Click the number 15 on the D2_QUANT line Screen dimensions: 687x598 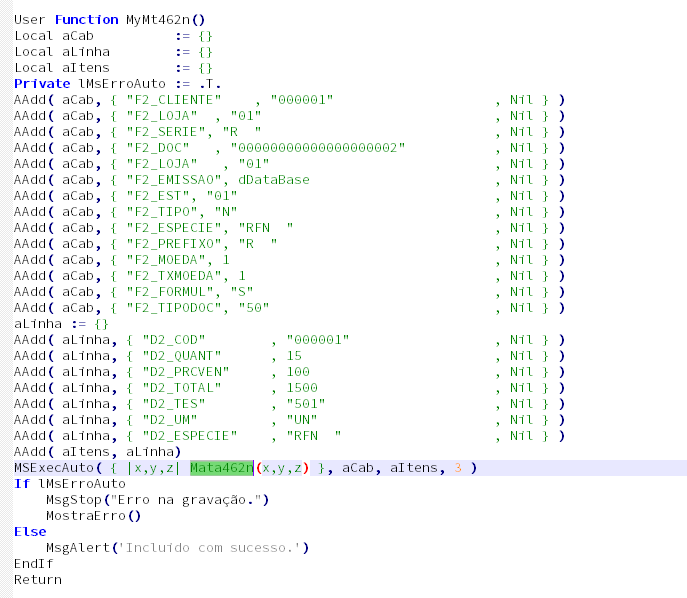coord(294,356)
